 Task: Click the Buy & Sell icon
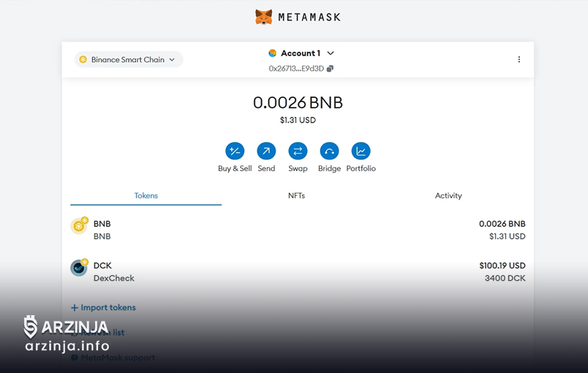pyautogui.click(x=235, y=151)
